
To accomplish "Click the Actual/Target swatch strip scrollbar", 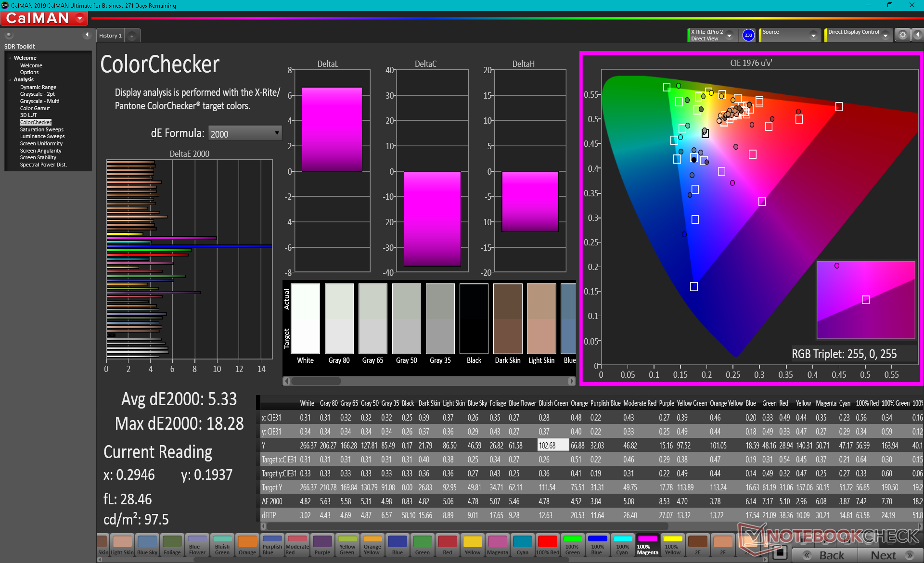I will (x=316, y=381).
